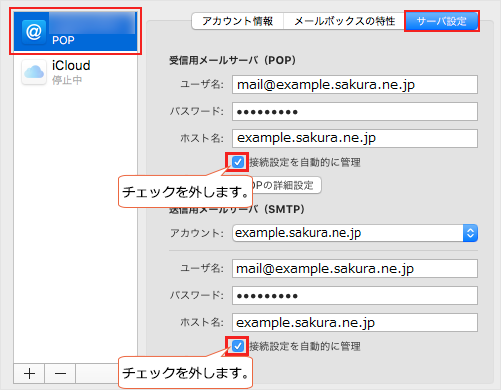The height and width of the screenshot is (390, 501).
Task: Uncheck POP 接続設定を自動的に管理 checkbox
Action: pos(238,162)
